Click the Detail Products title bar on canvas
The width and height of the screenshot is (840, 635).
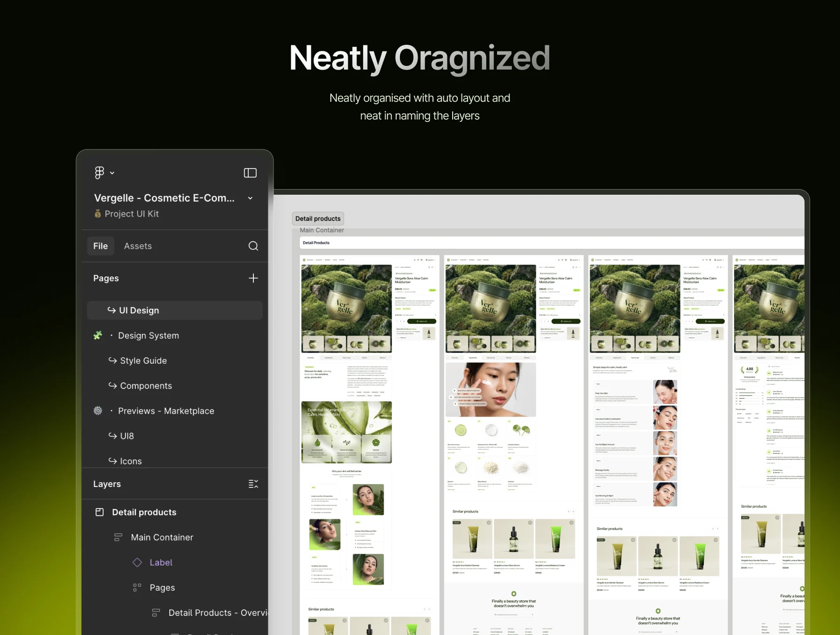point(552,243)
